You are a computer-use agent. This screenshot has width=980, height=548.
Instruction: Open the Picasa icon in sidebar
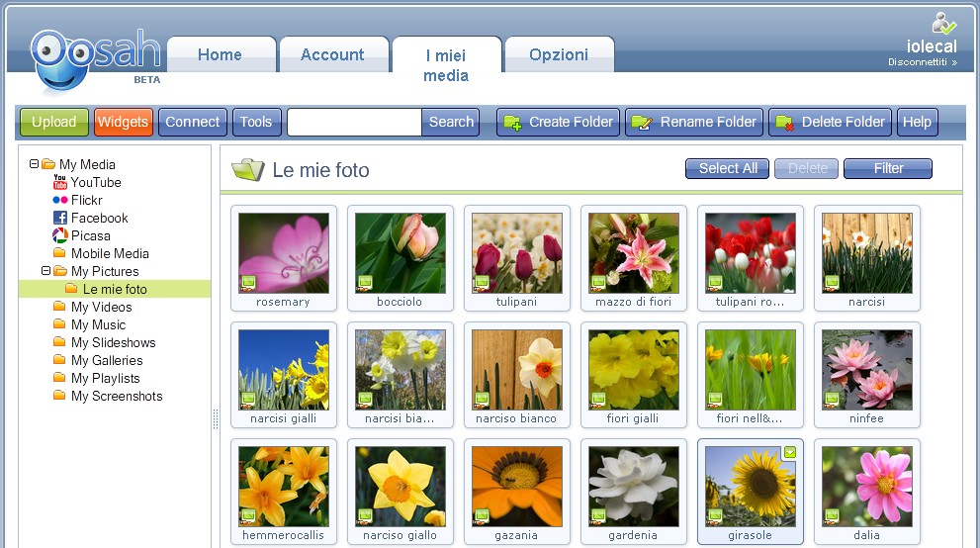(60, 235)
